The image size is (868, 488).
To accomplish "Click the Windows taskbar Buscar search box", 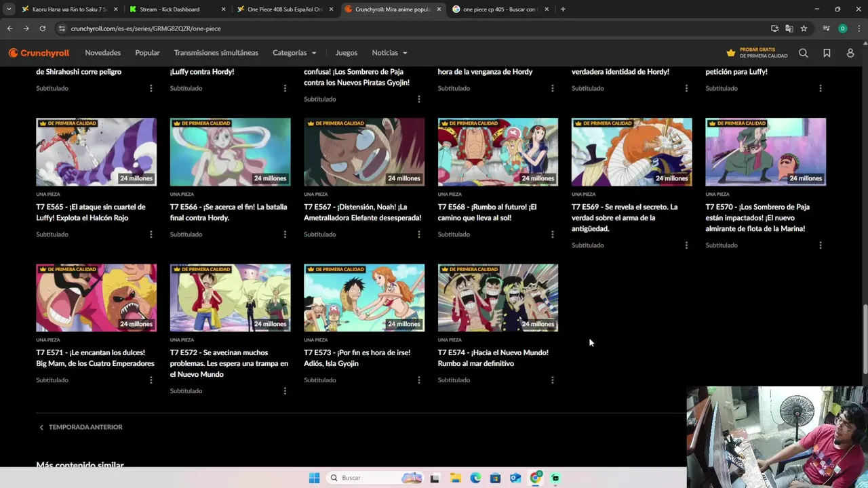I will [374, 478].
